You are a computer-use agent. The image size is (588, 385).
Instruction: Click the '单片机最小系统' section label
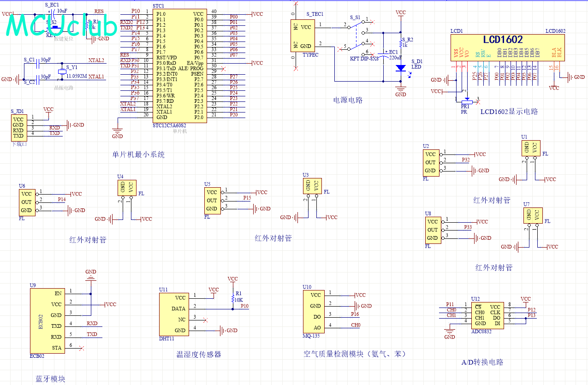tap(138, 155)
